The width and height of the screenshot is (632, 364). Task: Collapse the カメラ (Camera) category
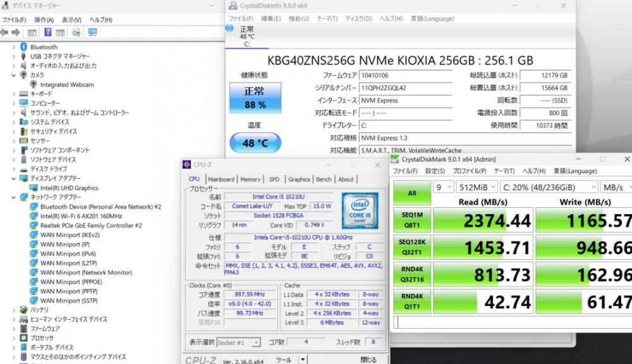click(x=14, y=75)
